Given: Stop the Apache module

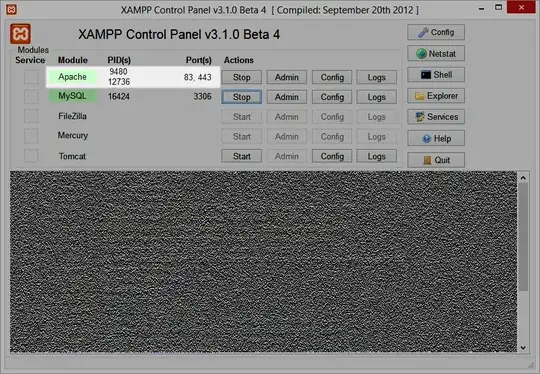Looking at the screenshot, I should [x=241, y=77].
